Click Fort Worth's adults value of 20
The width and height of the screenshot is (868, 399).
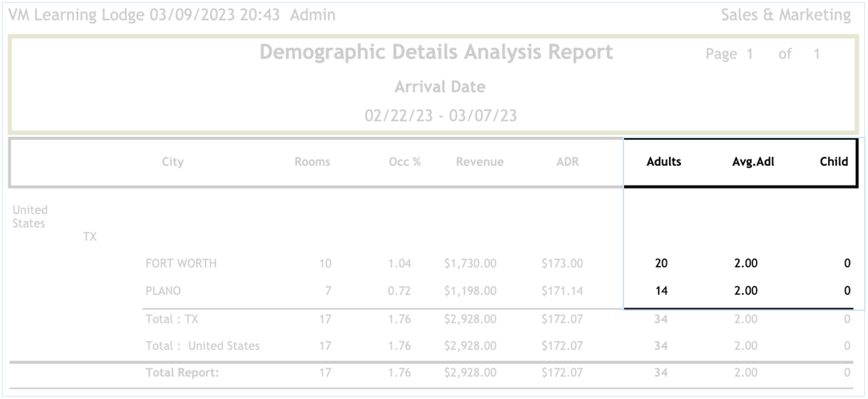click(661, 263)
